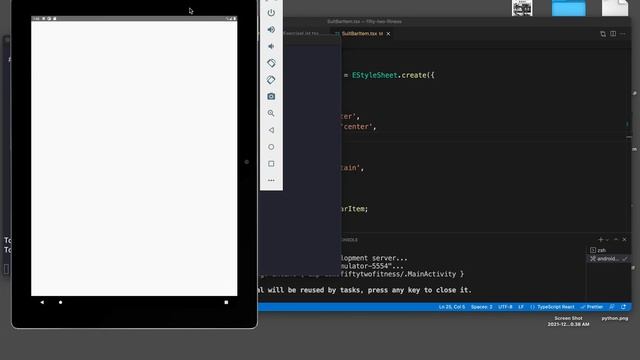Click the 'center' string in code
Screen dimensions: 640x360
357,127
